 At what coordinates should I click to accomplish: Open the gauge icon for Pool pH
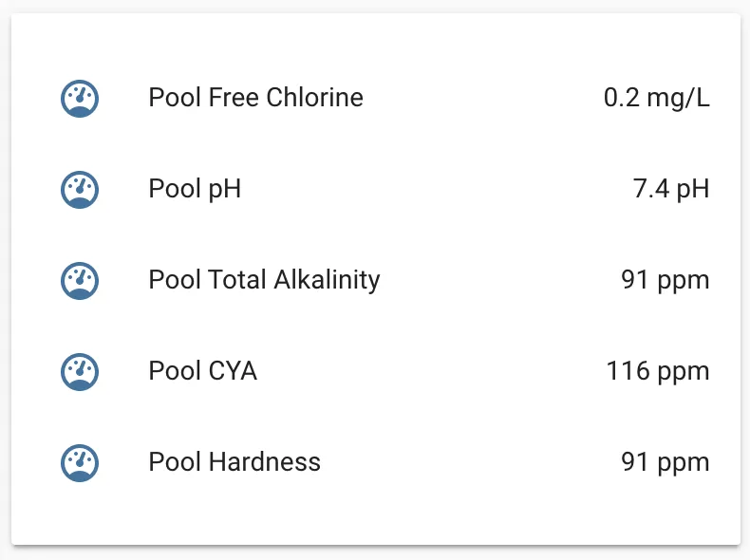(x=80, y=190)
